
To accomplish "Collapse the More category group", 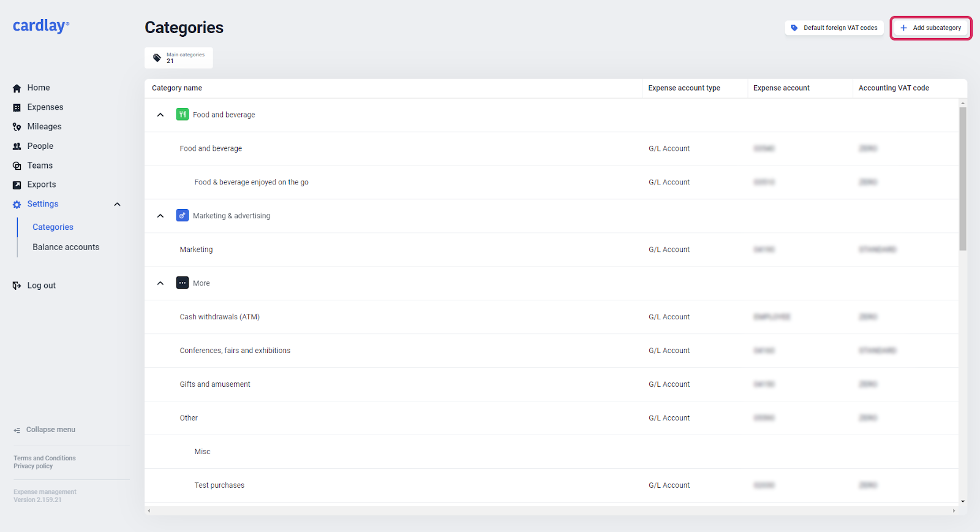I will pos(160,283).
